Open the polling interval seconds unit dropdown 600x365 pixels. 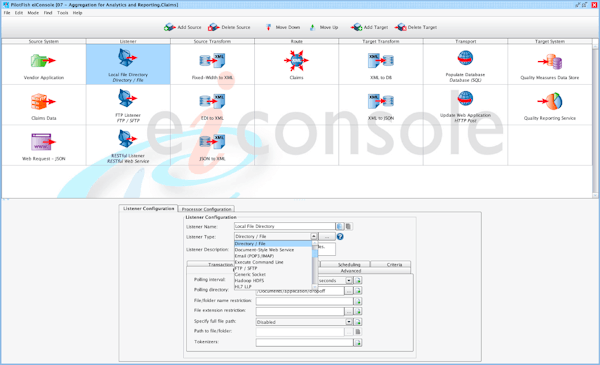point(349,280)
